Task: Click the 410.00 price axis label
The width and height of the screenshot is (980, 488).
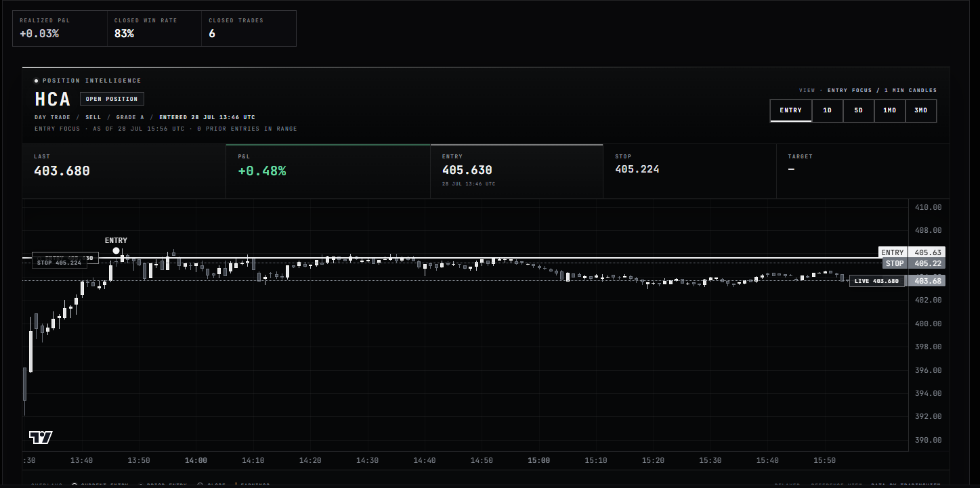Action: [x=928, y=207]
